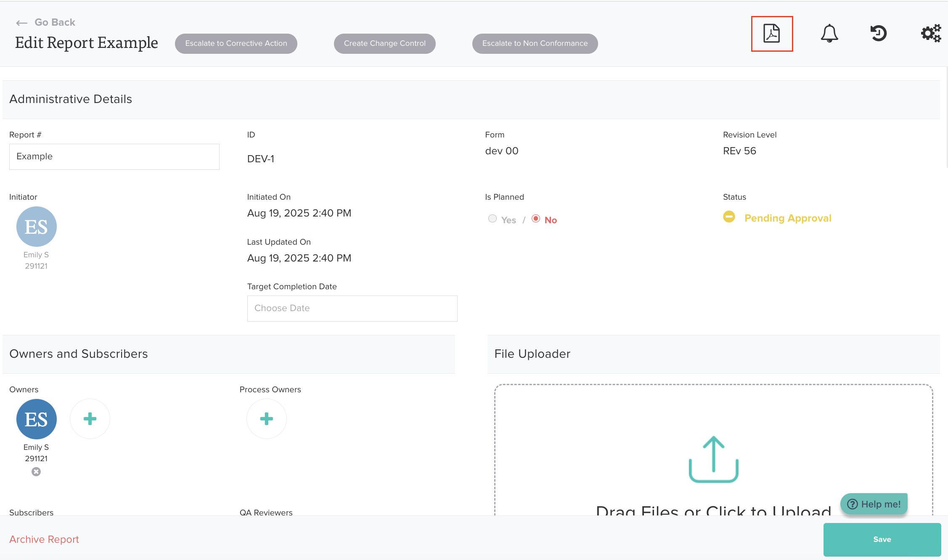Click the Report # input field
This screenshot has height=560, width=948.
(x=114, y=157)
